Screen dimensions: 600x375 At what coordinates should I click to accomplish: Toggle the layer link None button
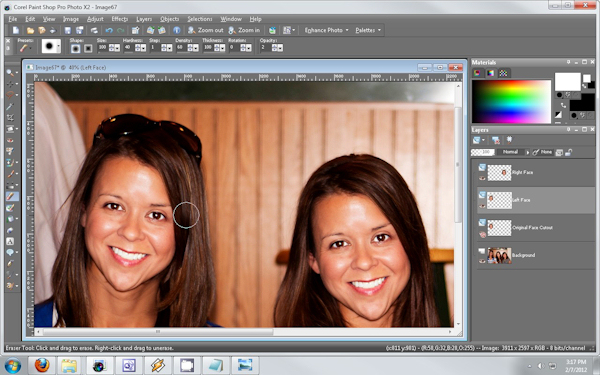[x=543, y=152]
